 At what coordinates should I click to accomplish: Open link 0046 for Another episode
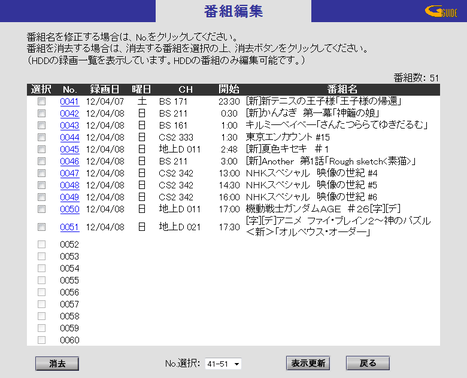tap(69, 161)
